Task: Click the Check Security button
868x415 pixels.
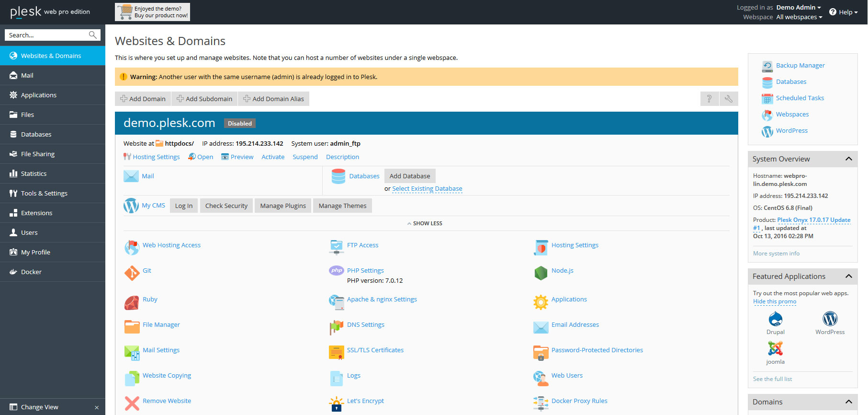Action: pyautogui.click(x=226, y=206)
